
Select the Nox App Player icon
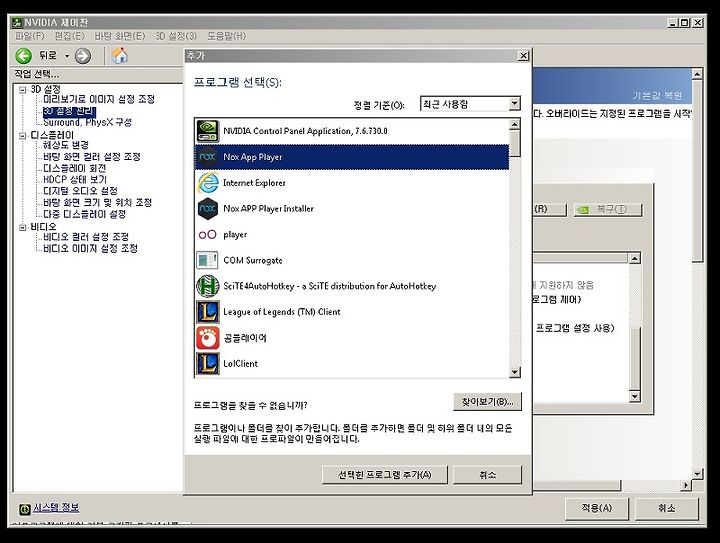pyautogui.click(x=208, y=157)
